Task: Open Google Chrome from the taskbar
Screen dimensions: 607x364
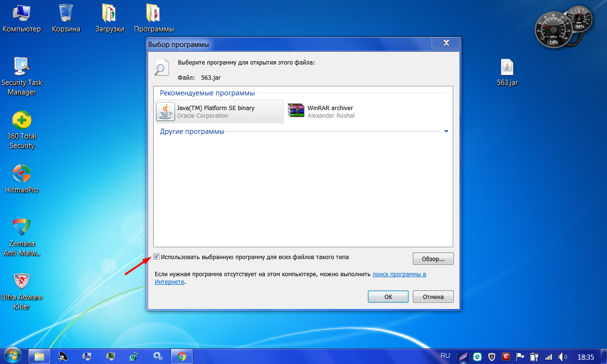Action: pyautogui.click(x=182, y=356)
